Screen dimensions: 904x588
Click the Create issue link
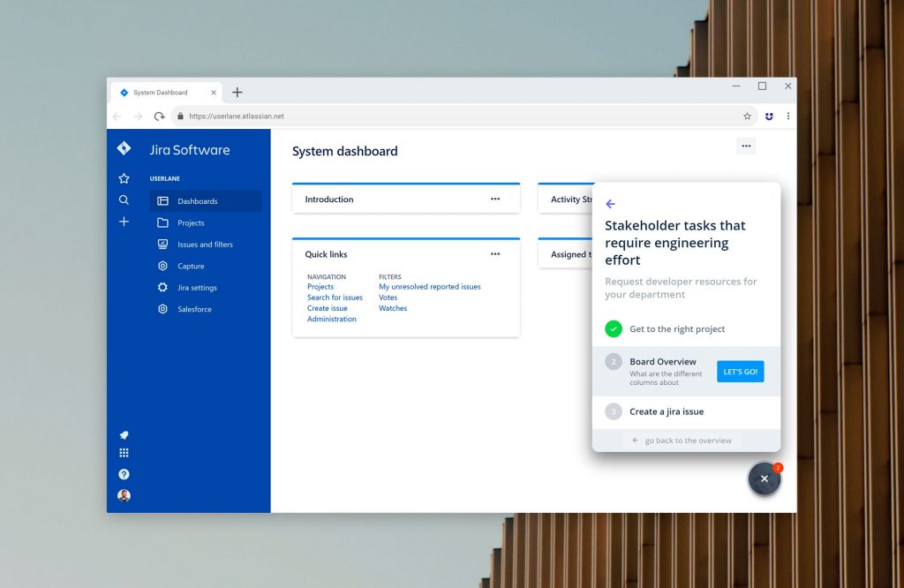coord(328,308)
